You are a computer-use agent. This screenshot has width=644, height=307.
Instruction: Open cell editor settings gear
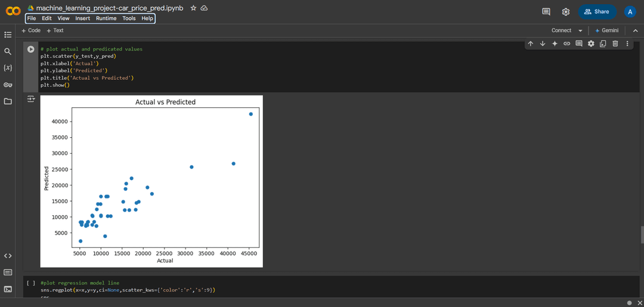click(x=591, y=44)
